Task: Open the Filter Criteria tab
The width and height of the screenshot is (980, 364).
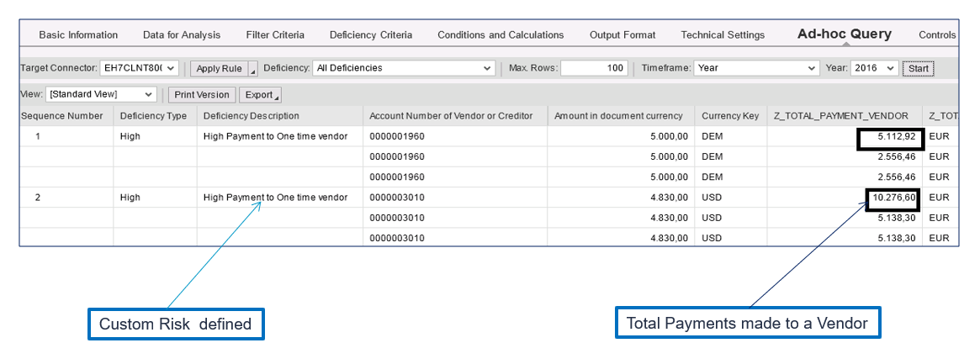Action: [x=275, y=35]
